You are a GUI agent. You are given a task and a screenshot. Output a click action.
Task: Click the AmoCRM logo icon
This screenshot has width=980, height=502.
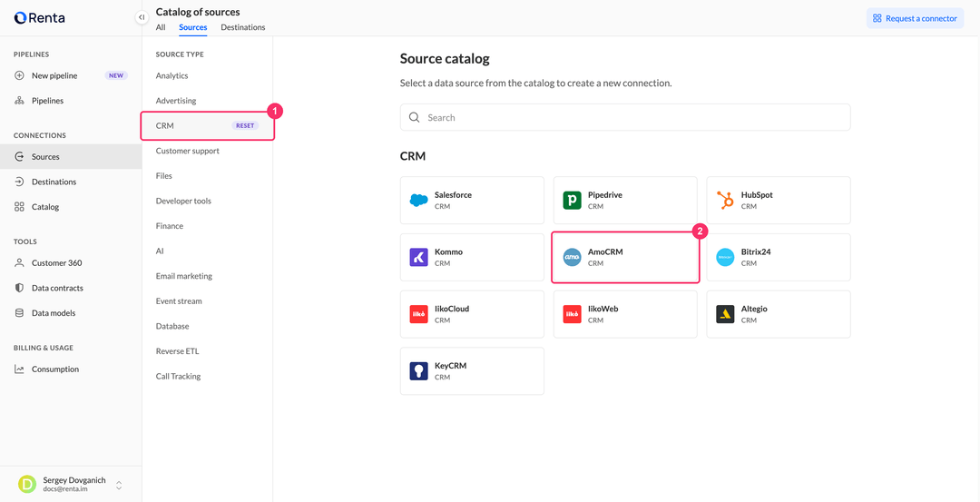coord(572,257)
